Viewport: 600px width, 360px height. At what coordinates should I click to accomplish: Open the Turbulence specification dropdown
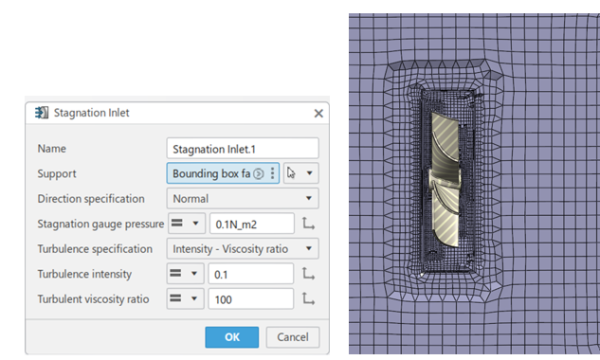(x=243, y=249)
